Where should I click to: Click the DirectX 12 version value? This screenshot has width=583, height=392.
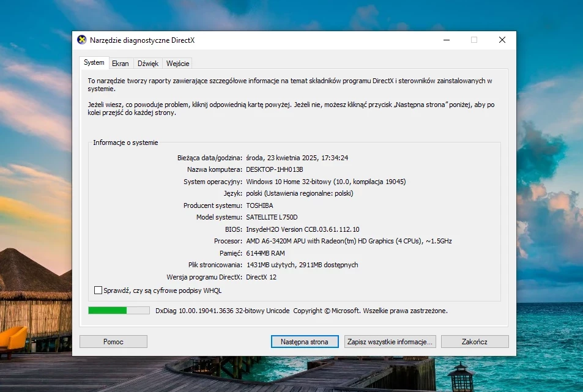click(x=261, y=277)
